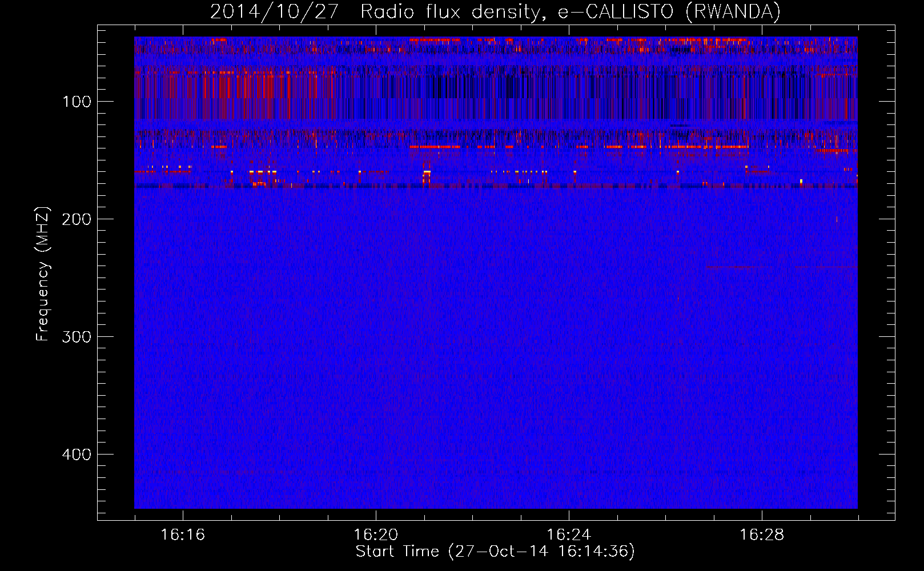This screenshot has width=924, height=571.
Task: Click the 400 frequency tick label
Action: 77,455
